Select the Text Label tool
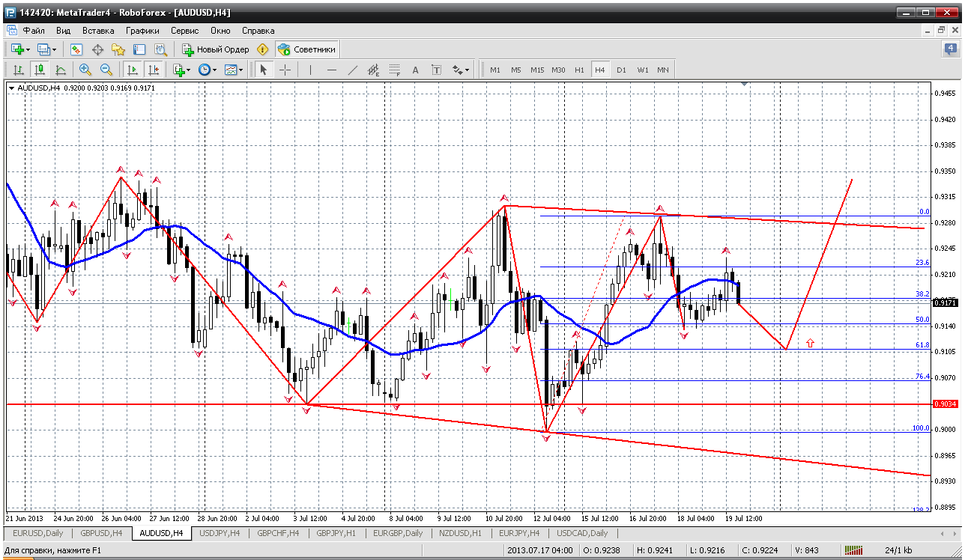Viewport: 965px width, 560px height. coord(437,70)
